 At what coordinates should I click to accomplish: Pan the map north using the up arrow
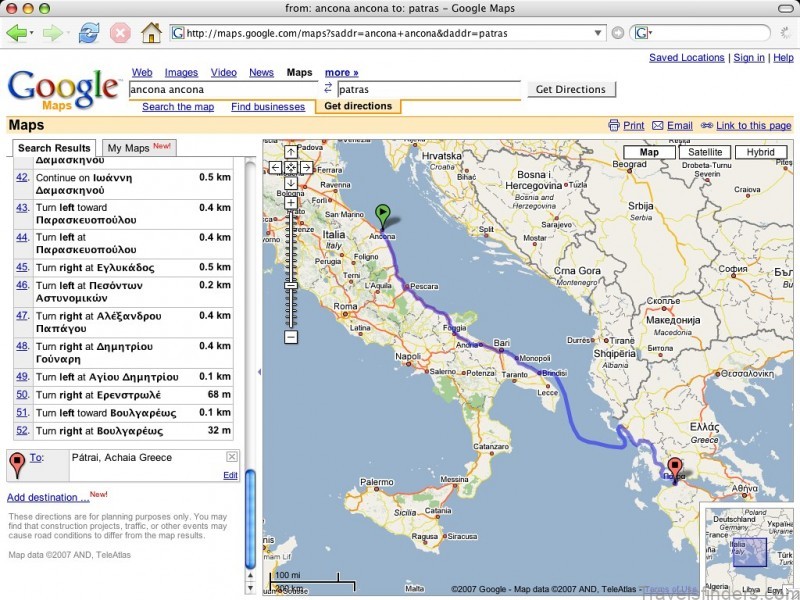(x=290, y=152)
